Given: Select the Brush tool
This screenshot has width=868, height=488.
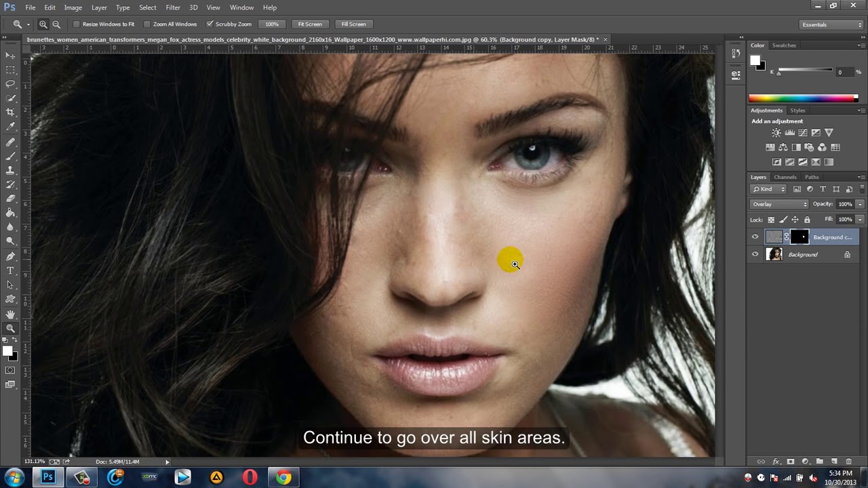Looking at the screenshot, I should point(10,157).
